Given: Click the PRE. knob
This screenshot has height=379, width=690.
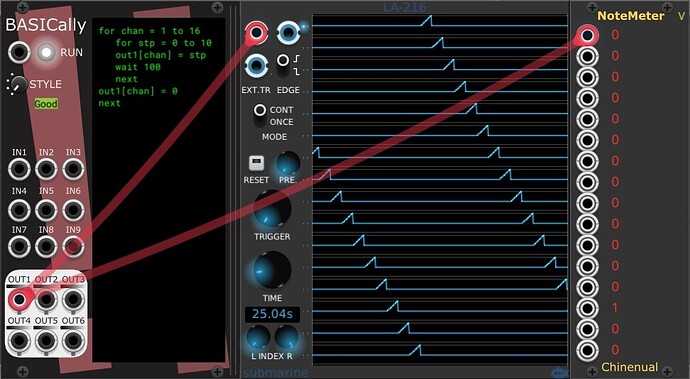Looking at the screenshot, I should click(x=288, y=163).
